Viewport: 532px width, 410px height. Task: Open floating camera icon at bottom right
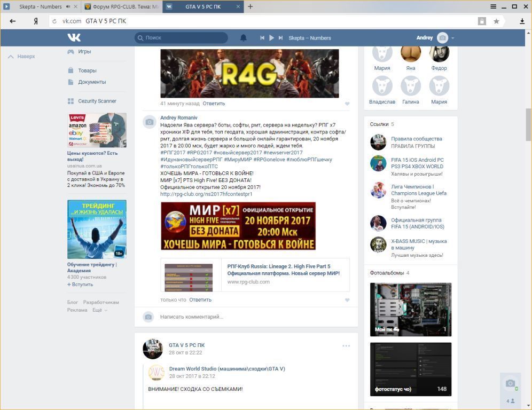[510, 383]
